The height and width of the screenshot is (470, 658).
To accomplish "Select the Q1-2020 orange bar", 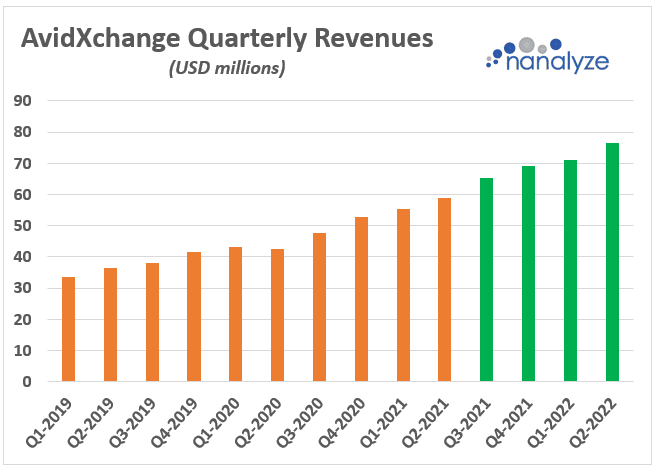I will coord(236,314).
